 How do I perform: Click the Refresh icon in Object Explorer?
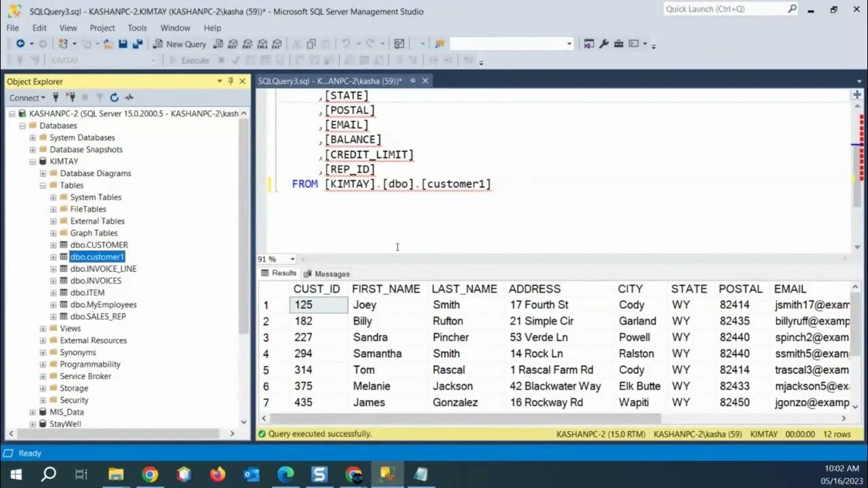click(x=114, y=98)
